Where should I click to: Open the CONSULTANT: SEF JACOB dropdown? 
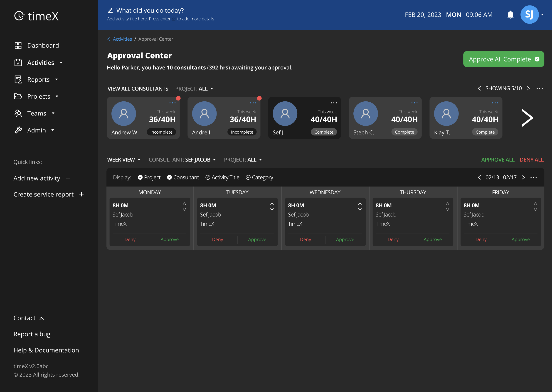(182, 159)
